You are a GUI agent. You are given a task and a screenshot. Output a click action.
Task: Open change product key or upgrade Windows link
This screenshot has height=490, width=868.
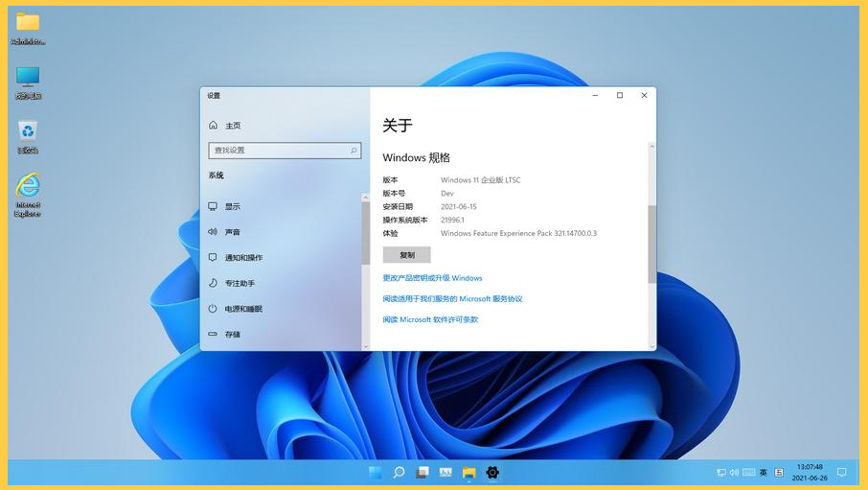pos(432,278)
